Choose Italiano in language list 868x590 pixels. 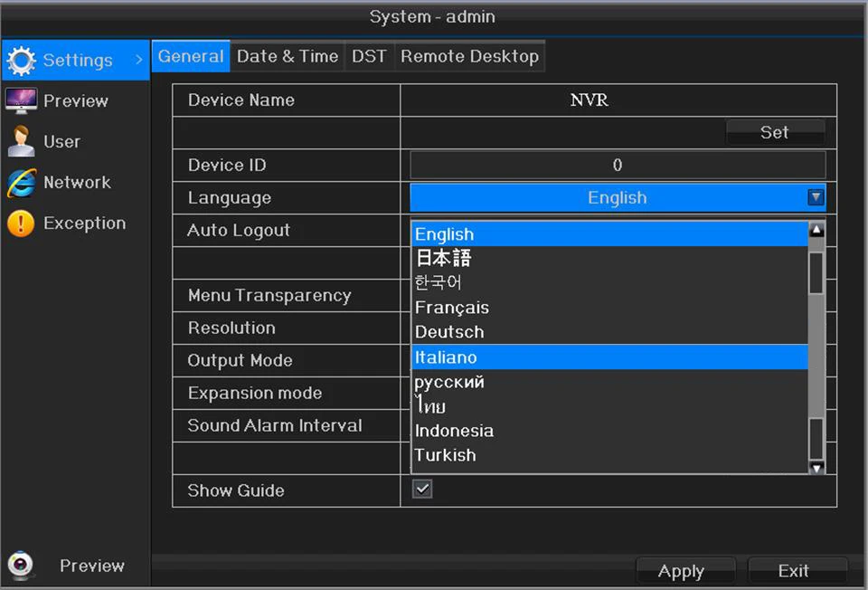609,357
